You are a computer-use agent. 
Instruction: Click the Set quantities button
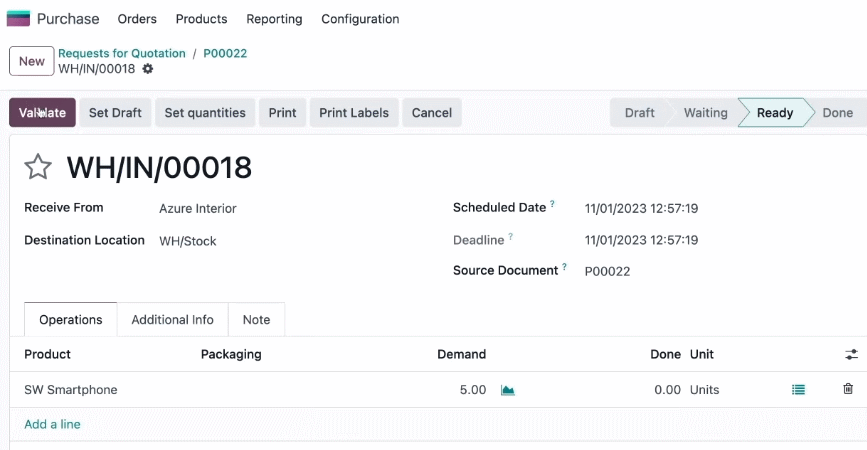[x=205, y=113]
